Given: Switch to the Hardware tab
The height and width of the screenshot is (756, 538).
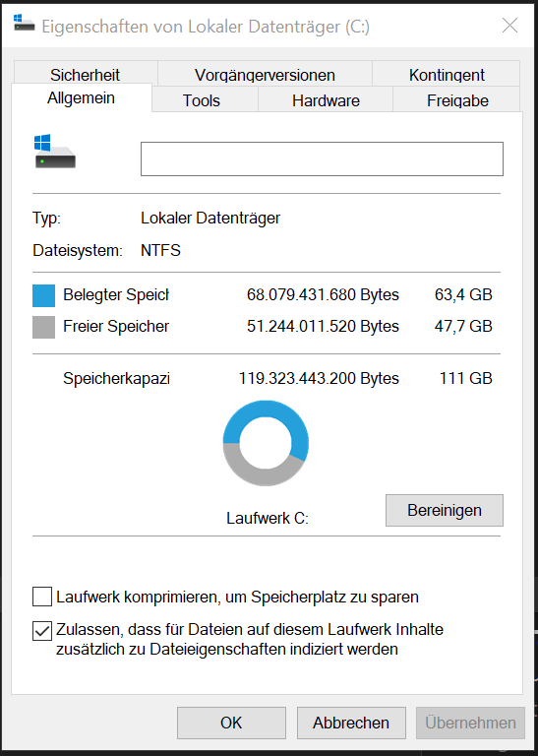Looking at the screenshot, I should [x=326, y=99].
